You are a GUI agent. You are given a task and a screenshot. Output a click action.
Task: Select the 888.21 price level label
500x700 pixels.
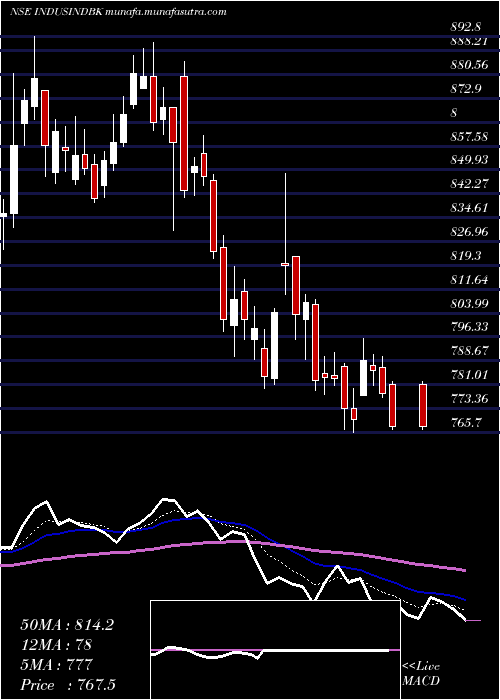(469, 41)
